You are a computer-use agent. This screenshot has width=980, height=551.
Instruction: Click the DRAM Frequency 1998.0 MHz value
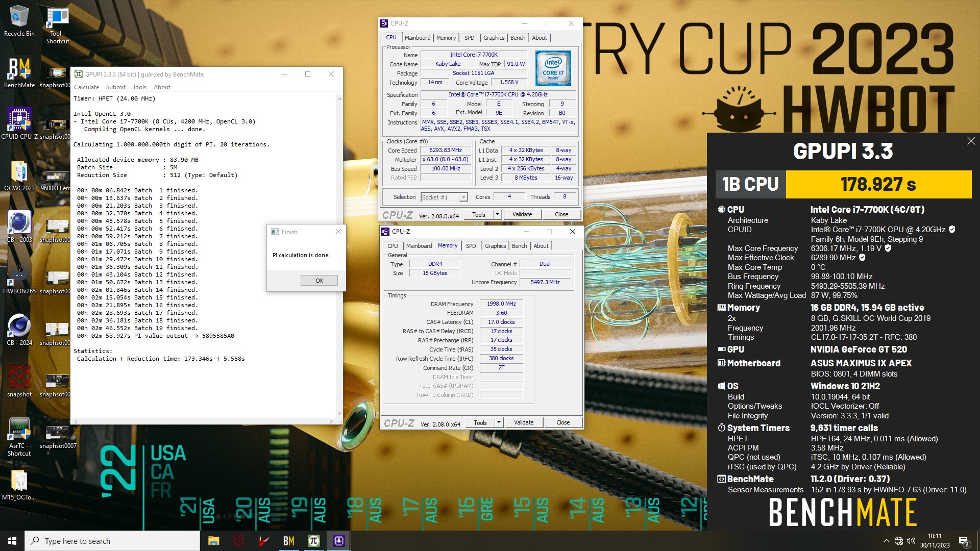(x=501, y=304)
